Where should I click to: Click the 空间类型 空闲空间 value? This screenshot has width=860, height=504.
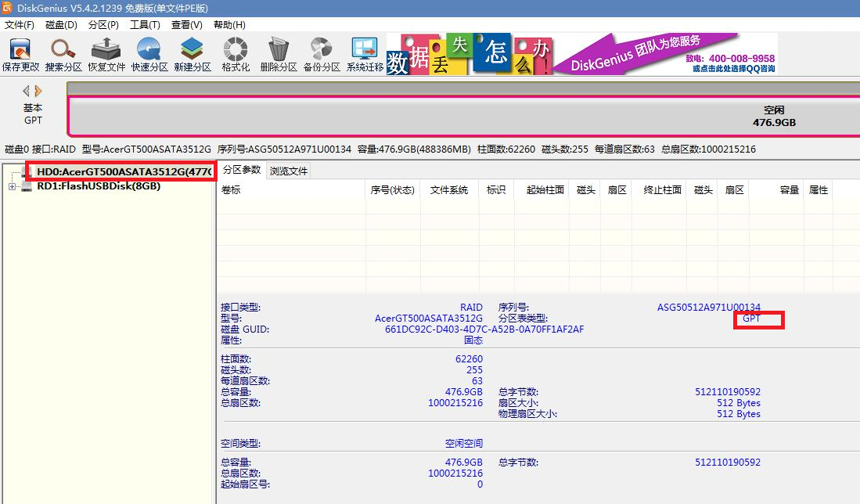[464, 443]
